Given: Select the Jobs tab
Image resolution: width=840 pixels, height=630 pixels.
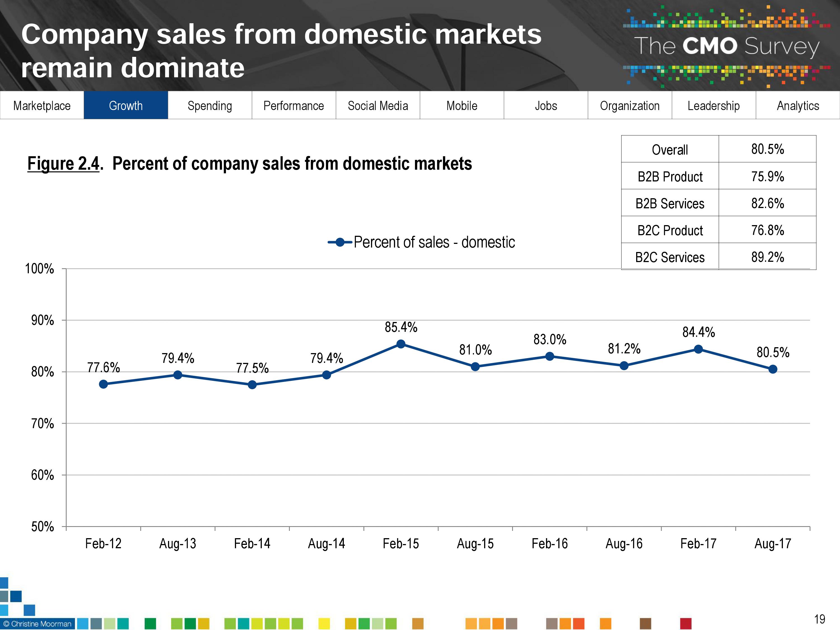Looking at the screenshot, I should pyautogui.click(x=546, y=106).
